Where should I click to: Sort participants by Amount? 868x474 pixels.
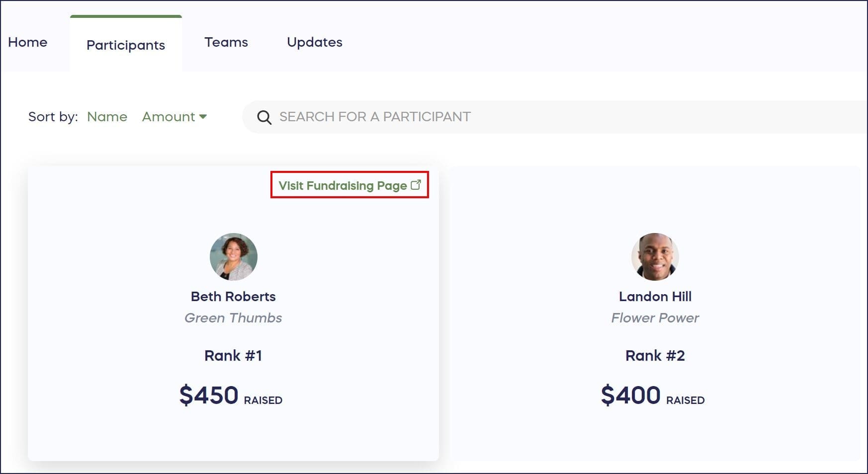[169, 117]
